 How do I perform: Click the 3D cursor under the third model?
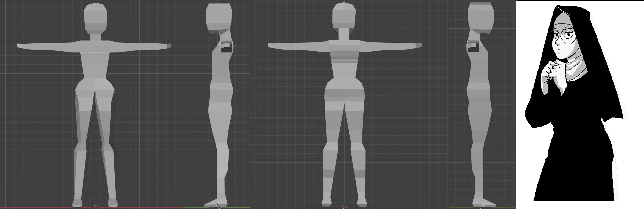point(345,207)
